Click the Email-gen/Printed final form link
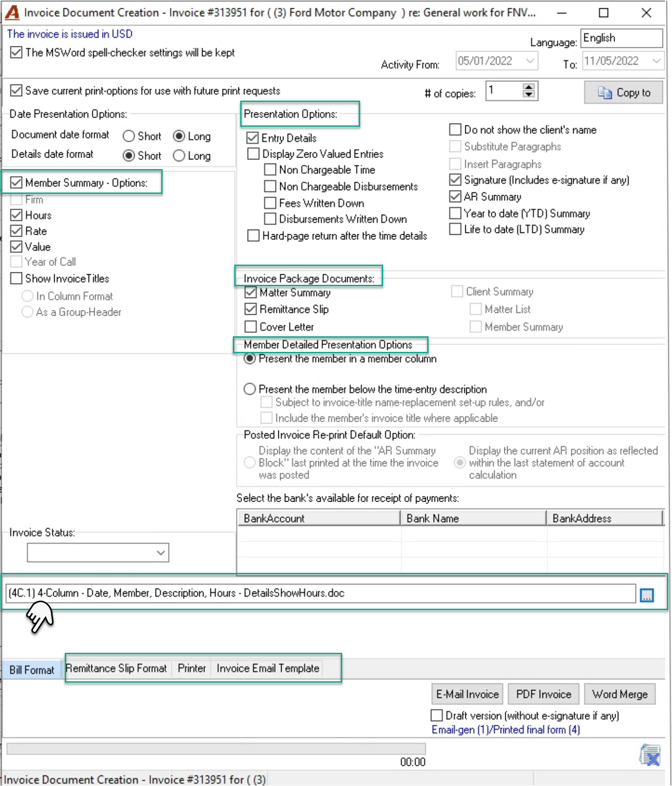Image resolution: width=672 pixels, height=786 pixels. 506,729
